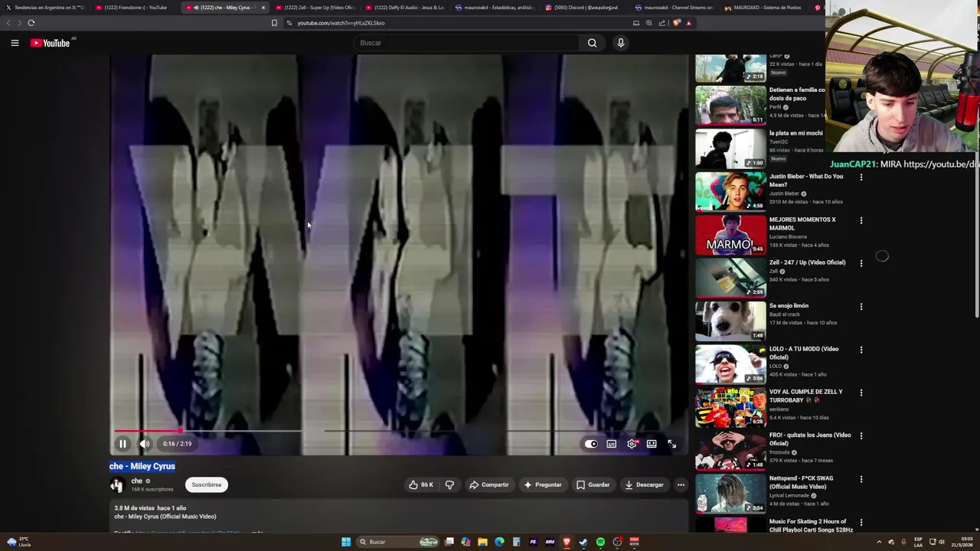The image size is (980, 551).
Task: Switch to theater mode
Action: pyautogui.click(x=652, y=444)
